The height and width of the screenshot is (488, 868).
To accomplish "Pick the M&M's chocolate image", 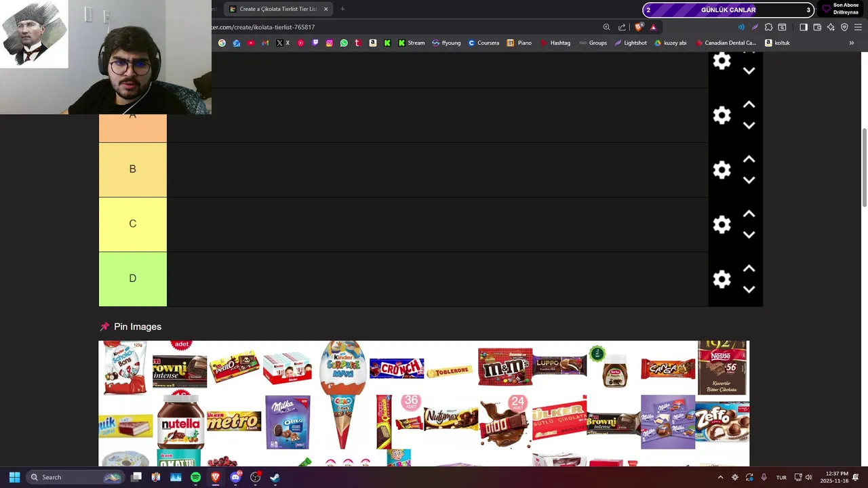I will (505, 367).
